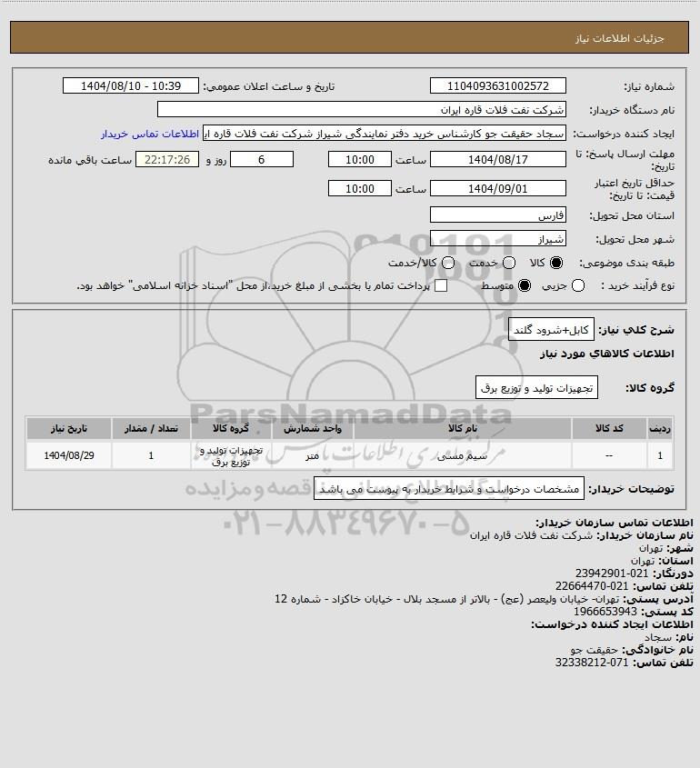Click the countdown timer 22:17:26
This screenshot has width=700, height=768.
pyautogui.click(x=167, y=159)
